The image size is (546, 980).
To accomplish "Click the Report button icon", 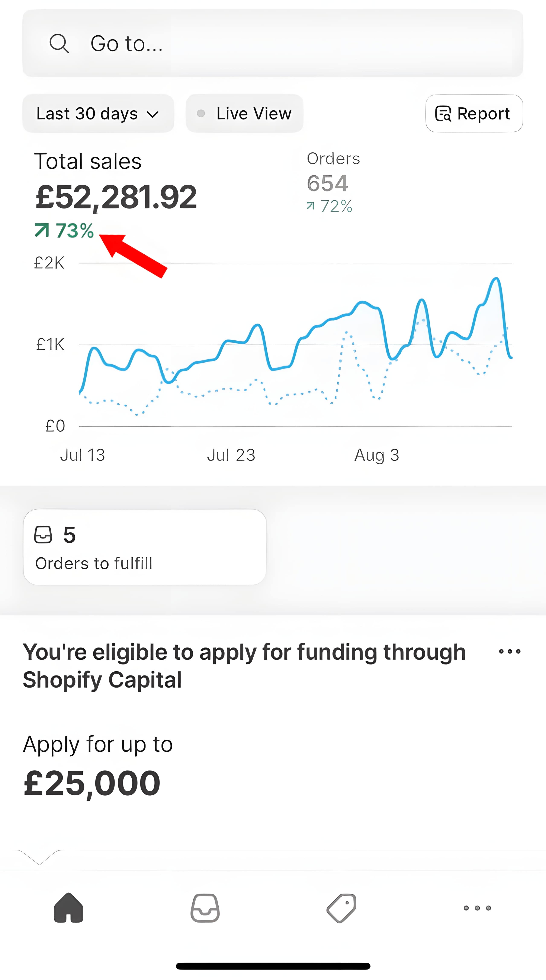I will coord(443,114).
